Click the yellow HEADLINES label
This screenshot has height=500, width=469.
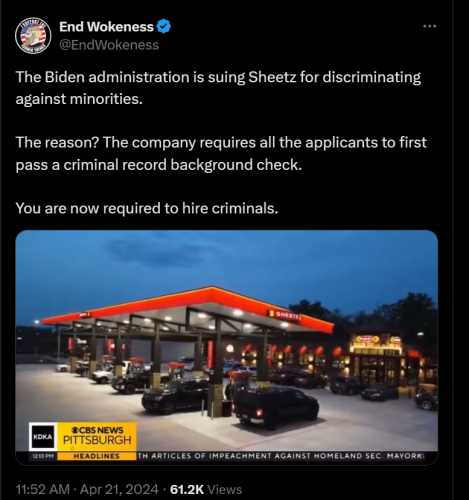click(97, 456)
